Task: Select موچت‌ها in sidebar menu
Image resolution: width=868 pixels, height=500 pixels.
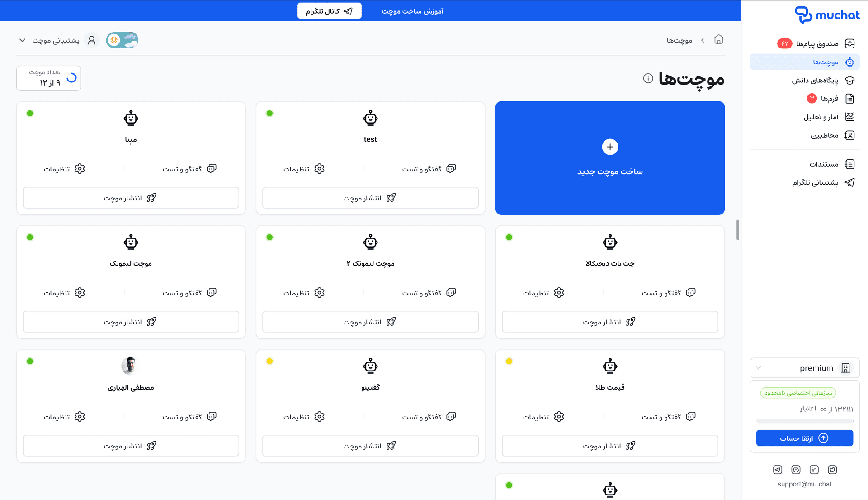Action: 804,62
